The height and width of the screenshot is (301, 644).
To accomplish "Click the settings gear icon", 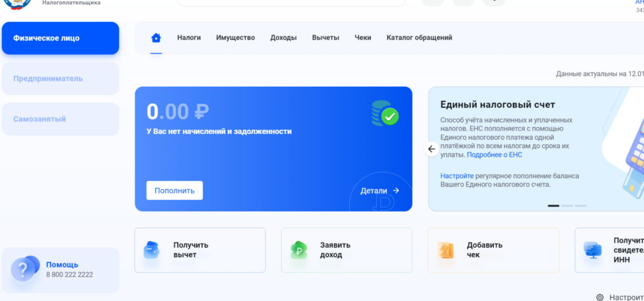I will pyautogui.click(x=600, y=297).
